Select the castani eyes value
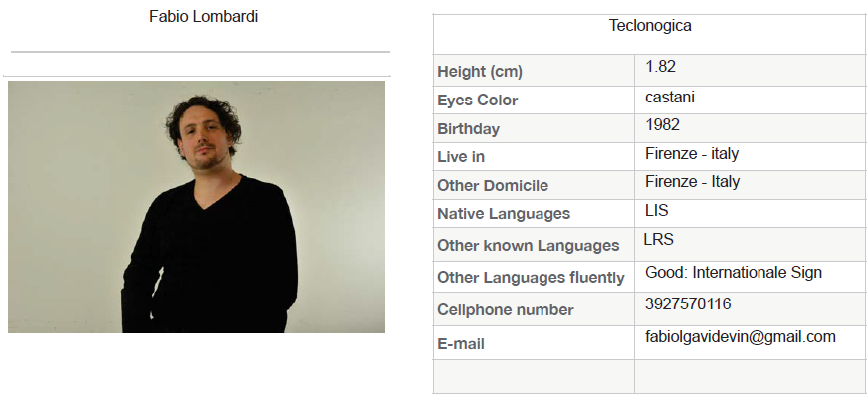868x404 pixels. pos(670,98)
